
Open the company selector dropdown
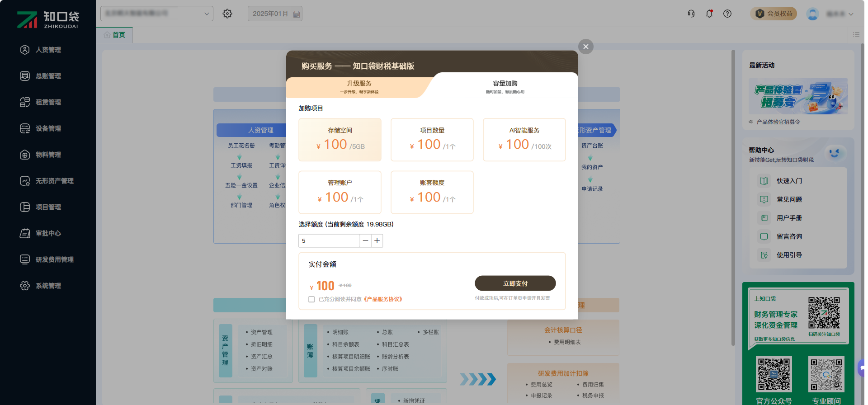click(157, 14)
